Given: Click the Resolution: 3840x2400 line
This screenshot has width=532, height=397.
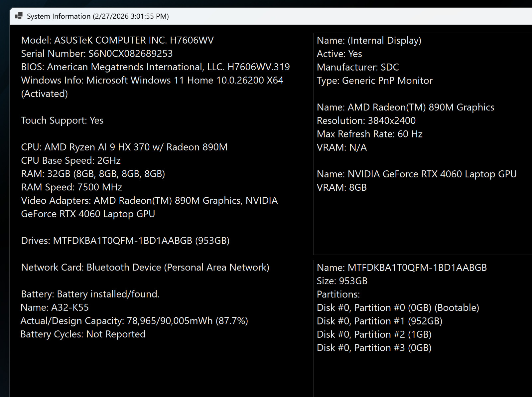Looking at the screenshot, I should tap(366, 120).
